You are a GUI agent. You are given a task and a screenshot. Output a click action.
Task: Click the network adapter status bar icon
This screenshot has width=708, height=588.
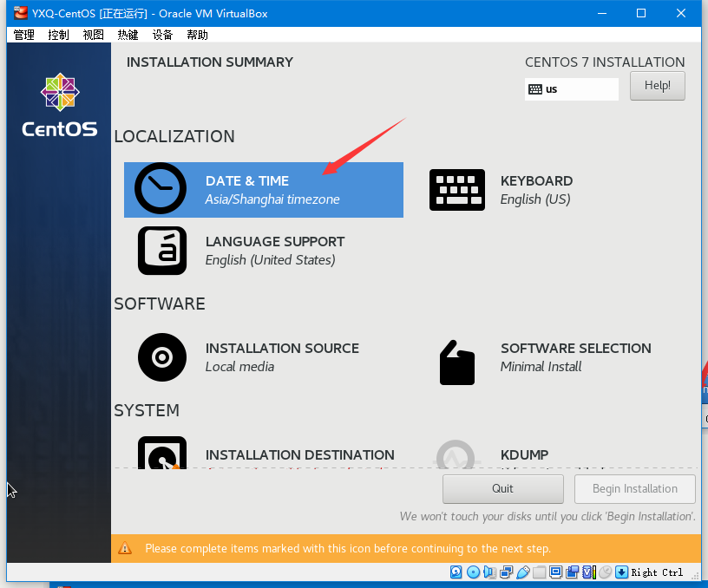tap(507, 572)
